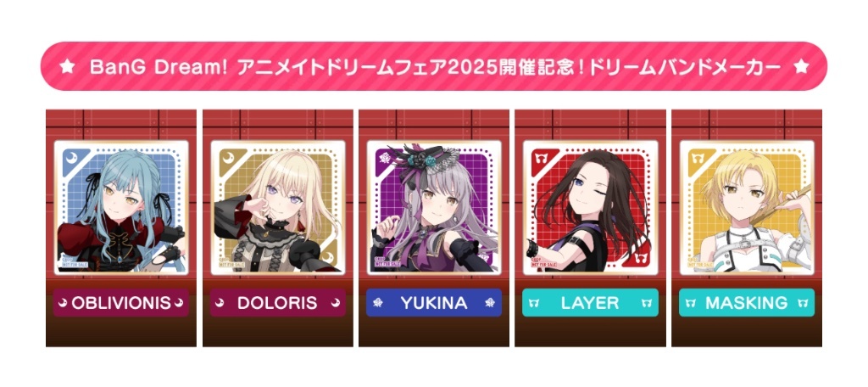Click the rose emblem on the Yukina card

pyautogui.click(x=382, y=157)
